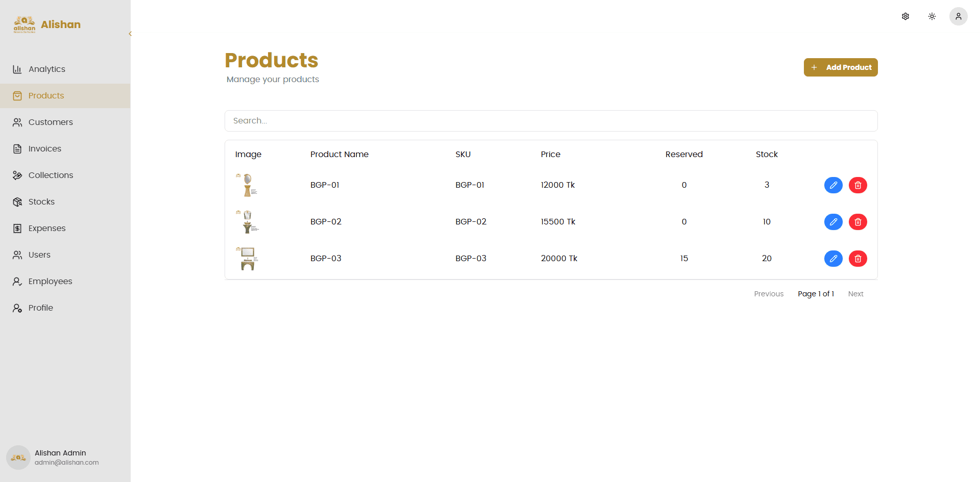The height and width of the screenshot is (482, 980).
Task: Click the Collections hand coins icon
Action: (x=17, y=175)
